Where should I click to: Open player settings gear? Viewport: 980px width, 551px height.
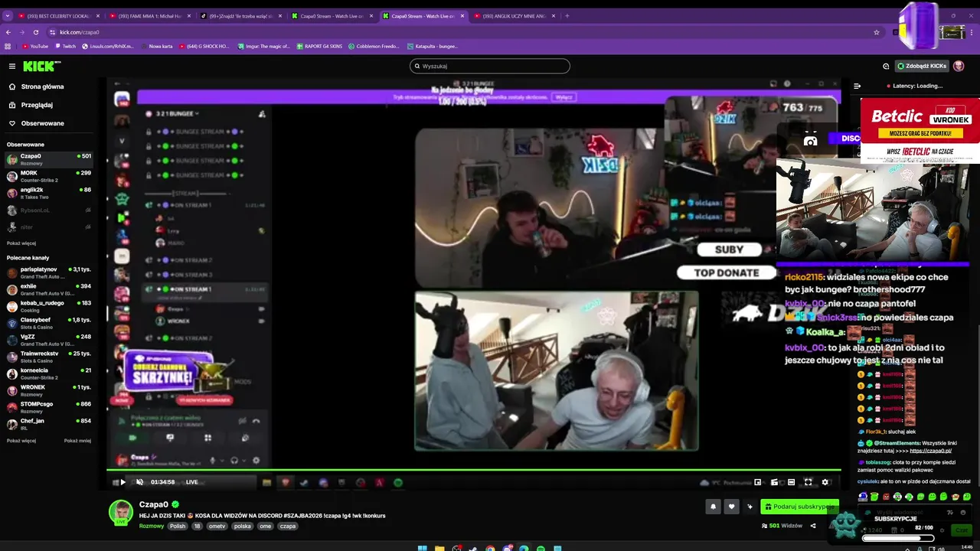click(825, 482)
